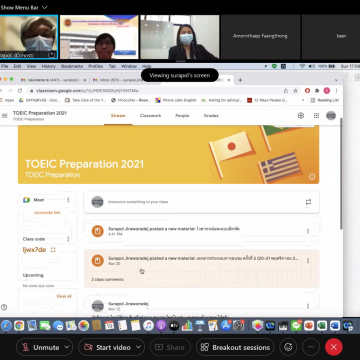Start video in the meeting
Screen dimensions: 360x360
108,347
